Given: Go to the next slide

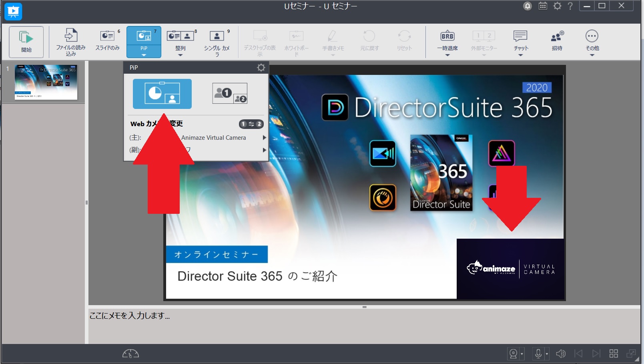Looking at the screenshot, I should coord(596,354).
